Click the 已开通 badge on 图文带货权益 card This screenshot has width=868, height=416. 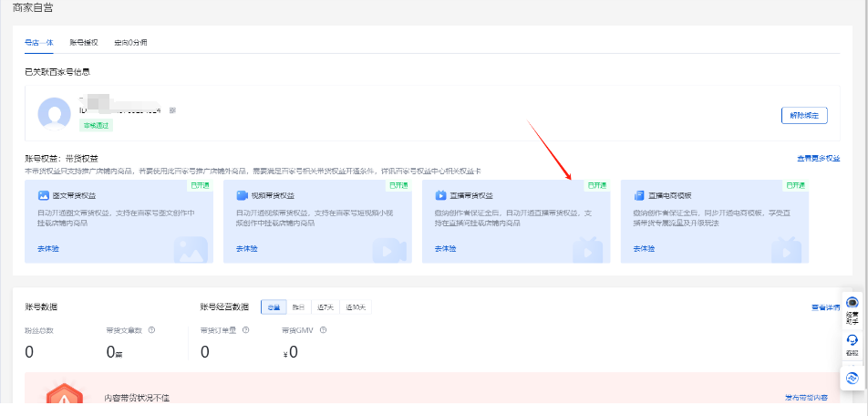coord(200,185)
